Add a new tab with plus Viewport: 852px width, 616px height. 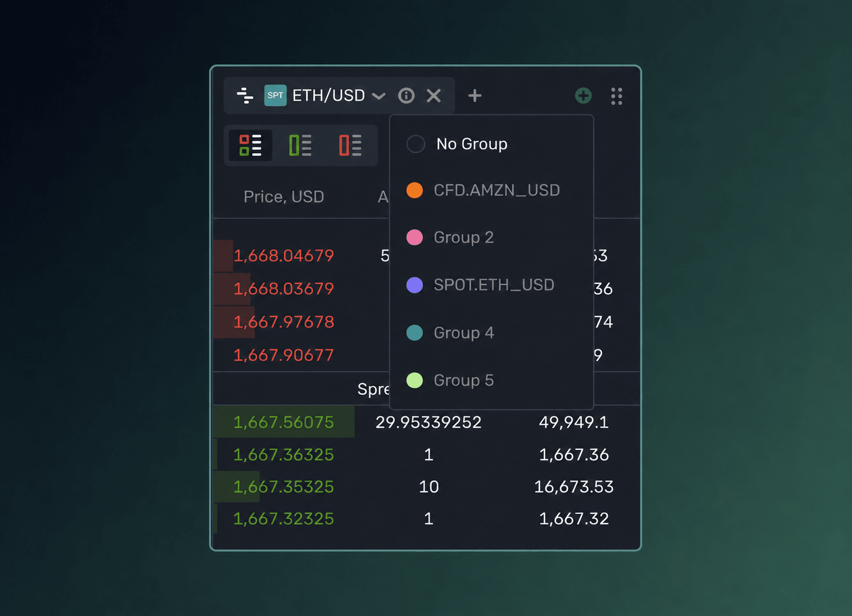pyautogui.click(x=475, y=95)
